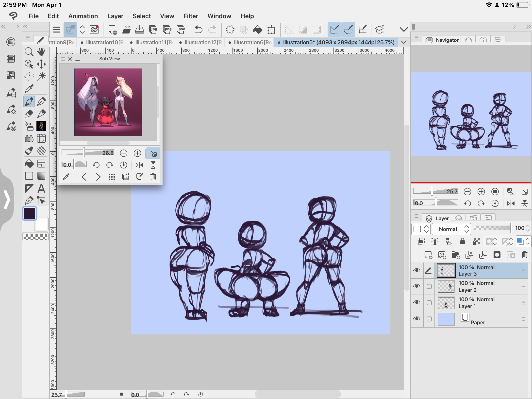Viewport: 532px width, 399px height.
Task: Select the Eyedropper tool in tool palette
Action: pyautogui.click(x=29, y=89)
